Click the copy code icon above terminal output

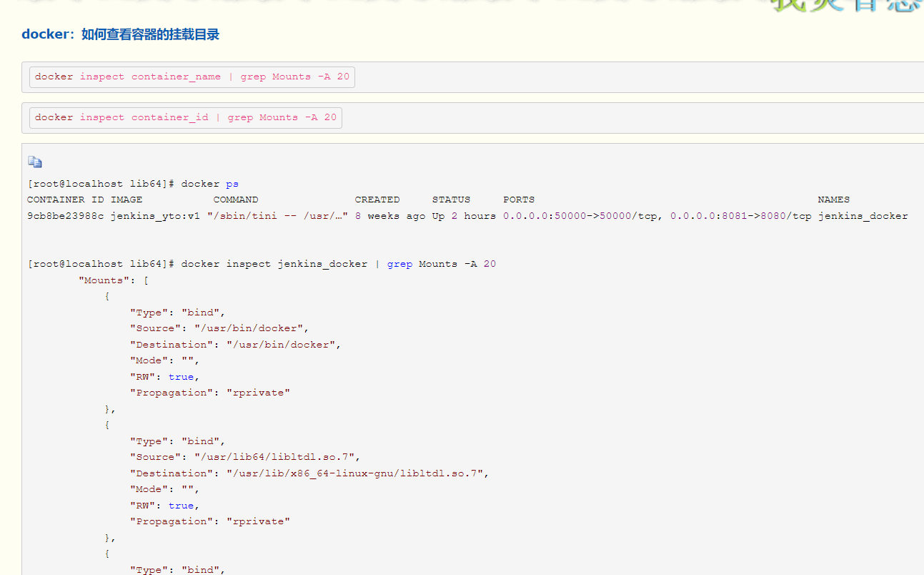(x=35, y=162)
